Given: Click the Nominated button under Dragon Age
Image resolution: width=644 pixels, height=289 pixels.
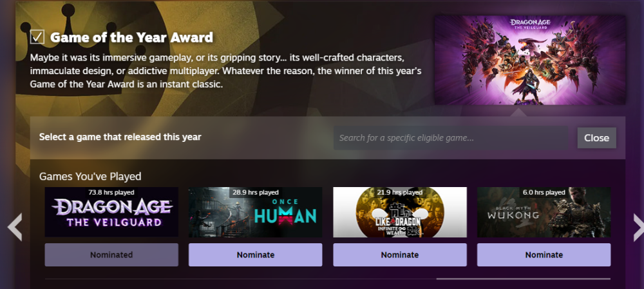Looking at the screenshot, I should [x=111, y=255].
